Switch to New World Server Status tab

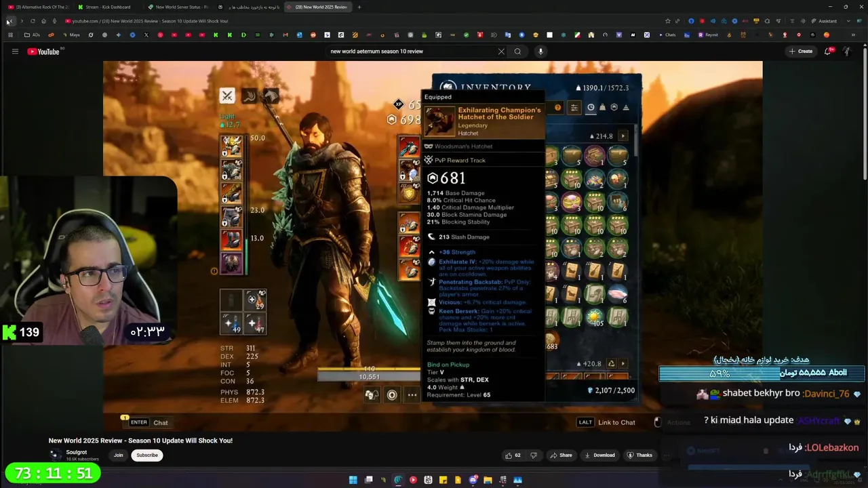tap(178, 7)
